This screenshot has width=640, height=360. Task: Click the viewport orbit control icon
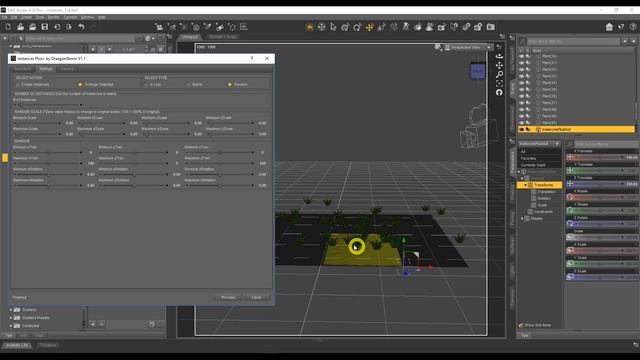(499, 56)
